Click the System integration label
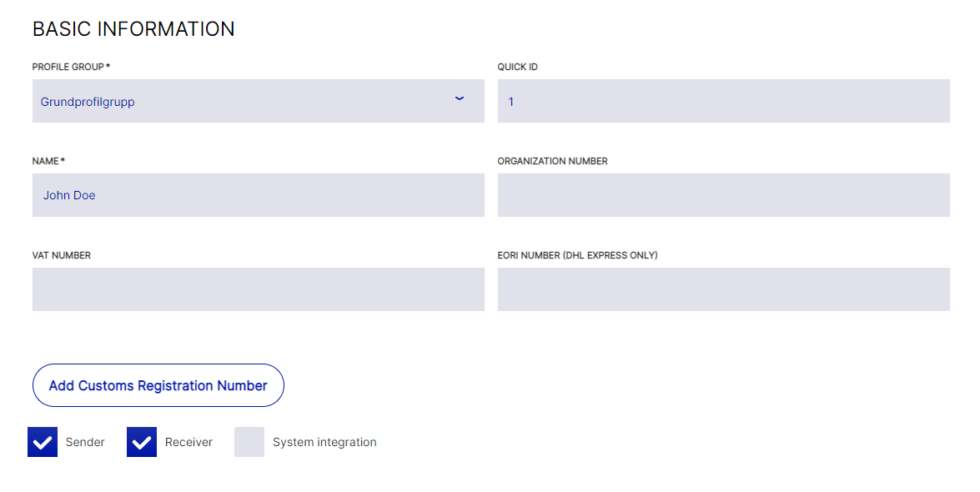 (x=324, y=442)
